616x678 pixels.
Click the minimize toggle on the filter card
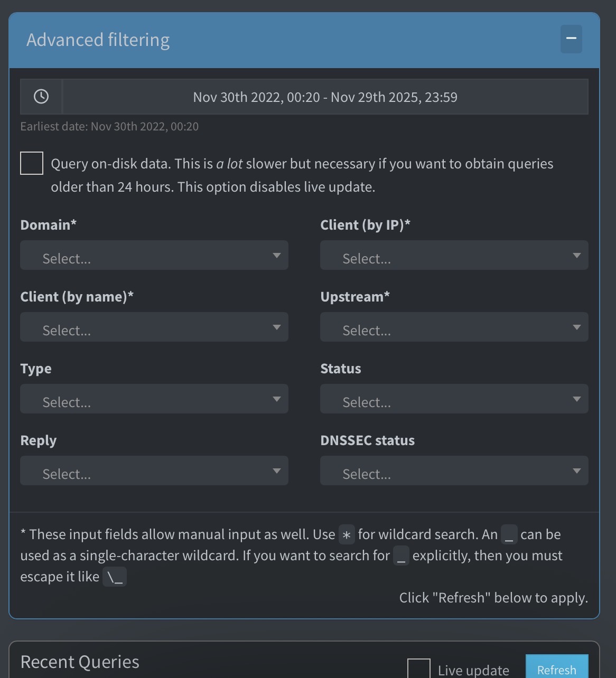[x=571, y=39]
